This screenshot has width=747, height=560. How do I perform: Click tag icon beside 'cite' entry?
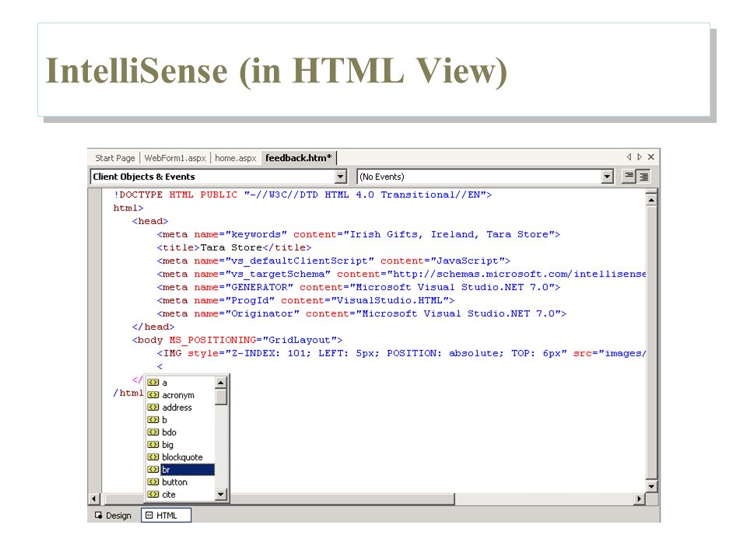click(x=153, y=495)
